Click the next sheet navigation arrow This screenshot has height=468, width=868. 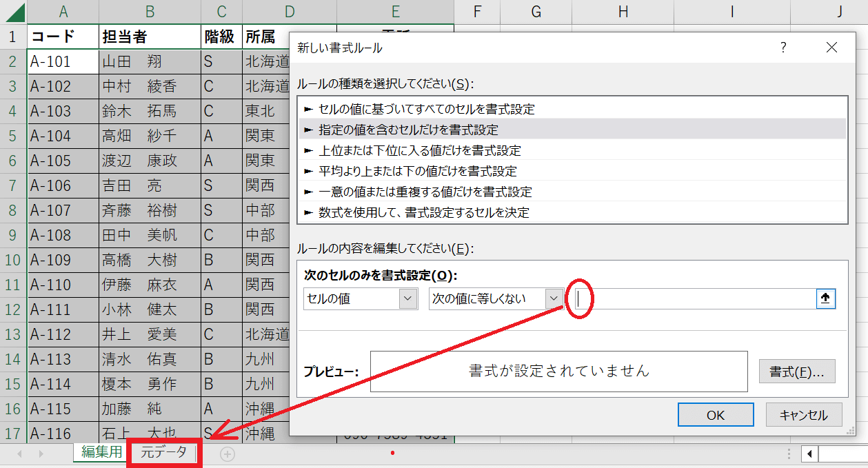[x=41, y=454]
